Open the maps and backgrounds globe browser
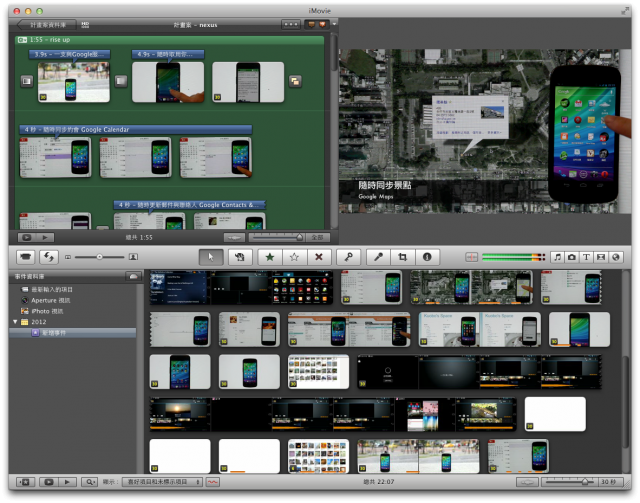Viewport: 640px width, 503px height. tap(616, 257)
